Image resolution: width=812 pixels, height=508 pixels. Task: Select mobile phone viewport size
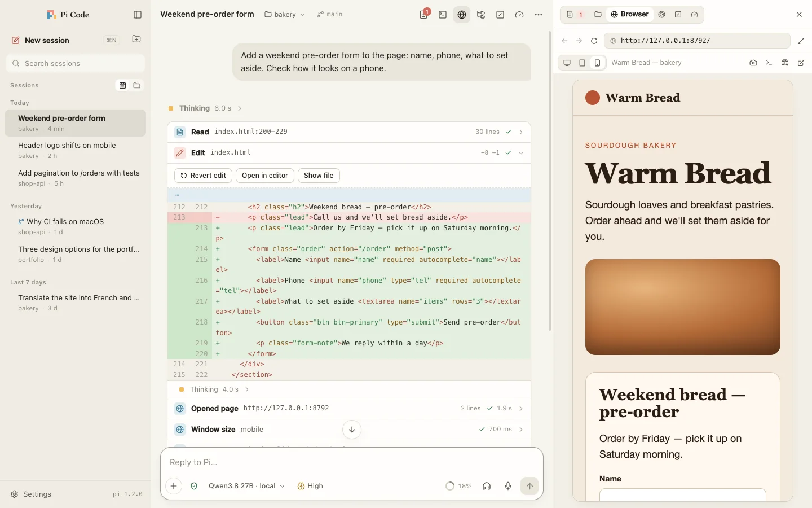coord(598,63)
